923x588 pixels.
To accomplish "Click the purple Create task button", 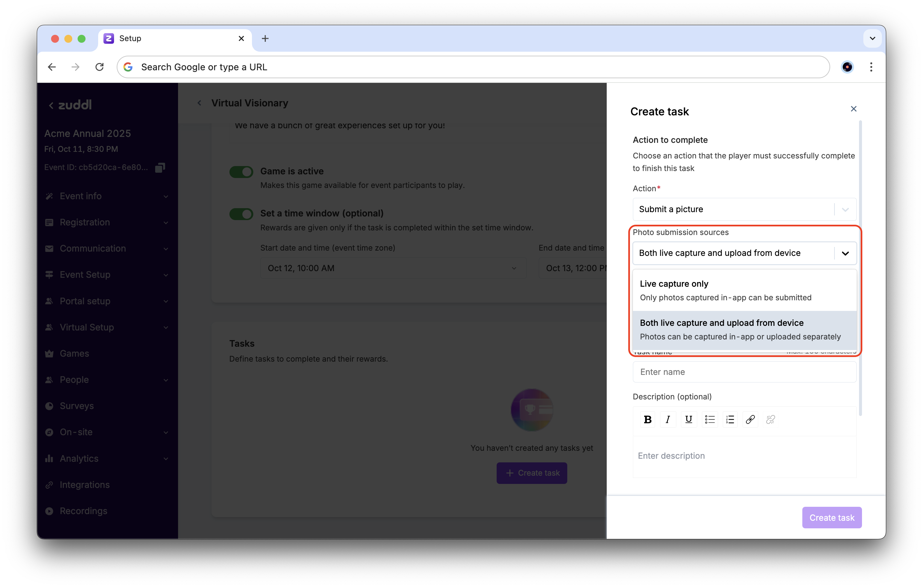I will pyautogui.click(x=831, y=517).
